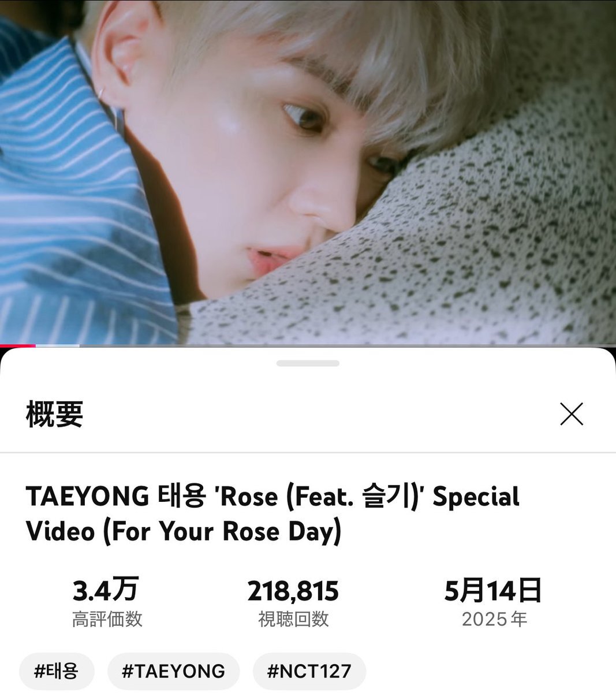
Task: Click the 視聴回数 label
Action: point(293,619)
